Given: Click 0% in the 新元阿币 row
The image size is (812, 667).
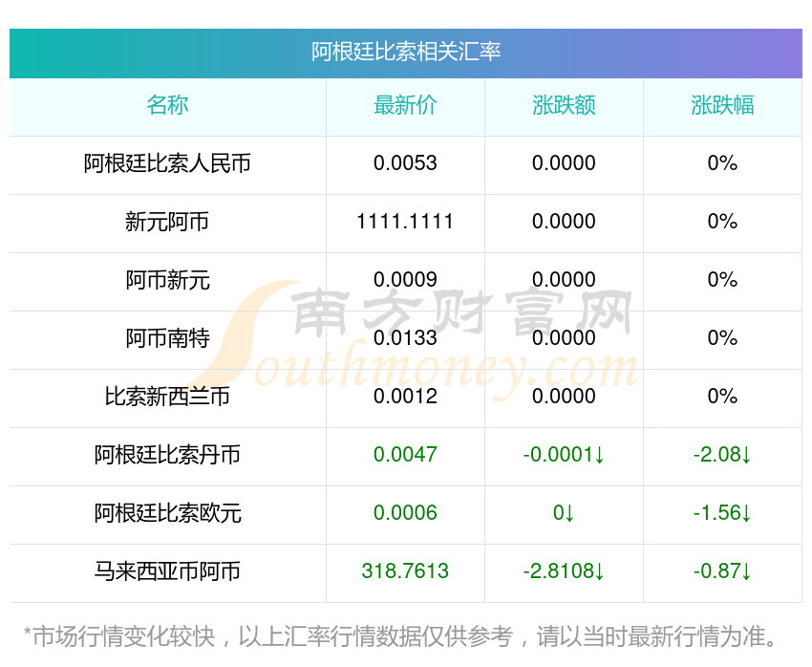Looking at the screenshot, I should (722, 222).
